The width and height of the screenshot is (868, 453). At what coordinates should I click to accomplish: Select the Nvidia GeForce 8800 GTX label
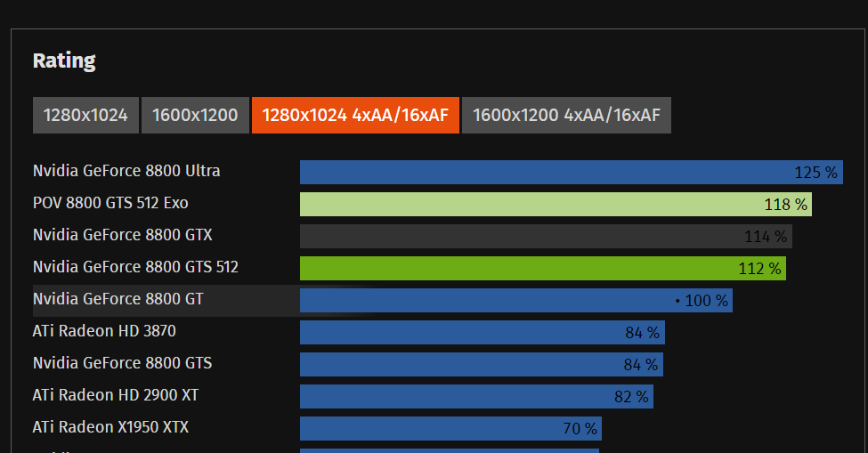(122, 235)
